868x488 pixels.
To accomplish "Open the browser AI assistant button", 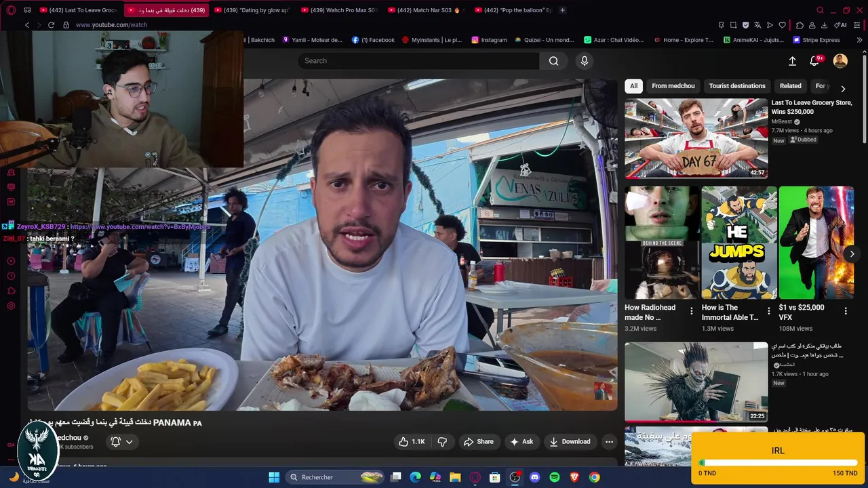I will point(841,25).
